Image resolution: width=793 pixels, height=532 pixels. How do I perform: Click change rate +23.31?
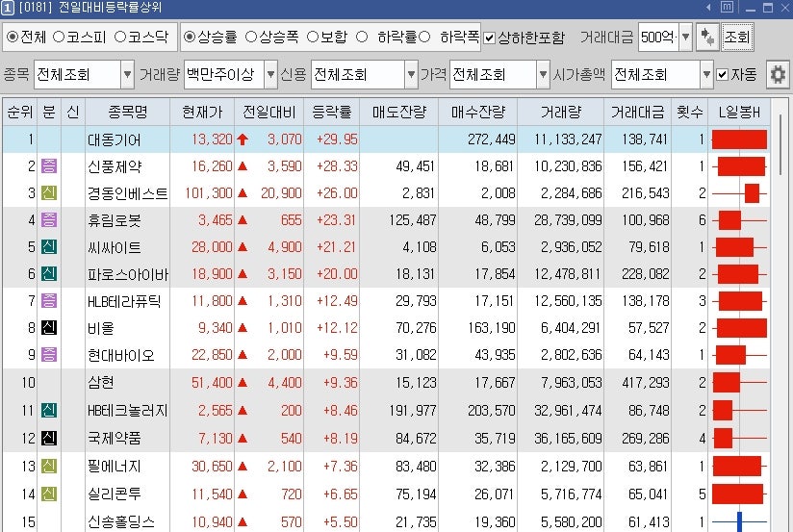[x=337, y=220]
